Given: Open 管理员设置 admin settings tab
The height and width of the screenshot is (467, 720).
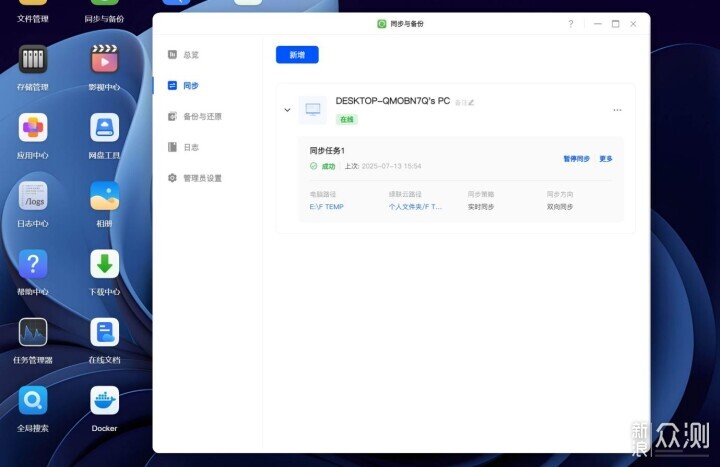Looking at the screenshot, I should [195, 178].
